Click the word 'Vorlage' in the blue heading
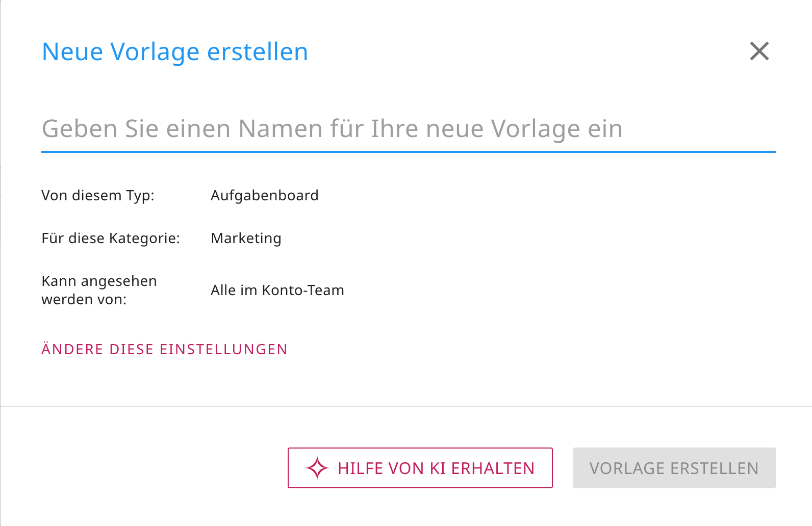This screenshot has width=812, height=526. click(155, 51)
